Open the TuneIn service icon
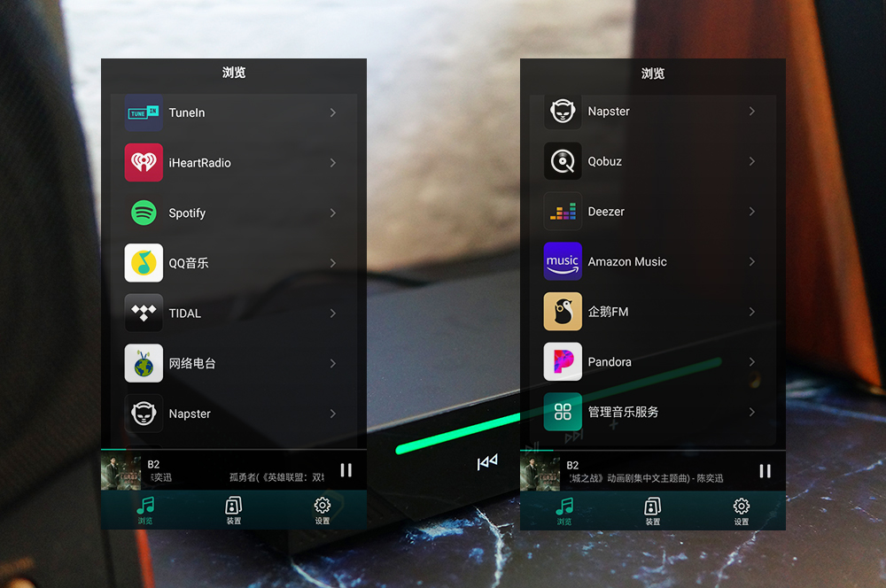Viewport: 886px width, 588px height. (x=144, y=112)
